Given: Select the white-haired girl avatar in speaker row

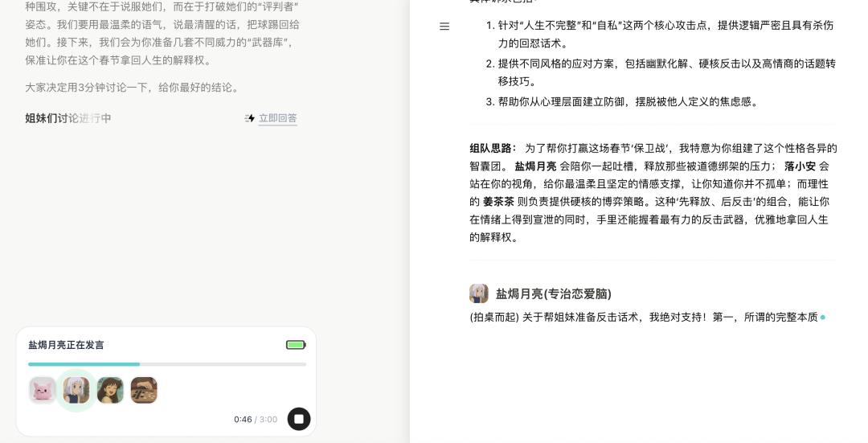Looking at the screenshot, I should [x=76, y=390].
